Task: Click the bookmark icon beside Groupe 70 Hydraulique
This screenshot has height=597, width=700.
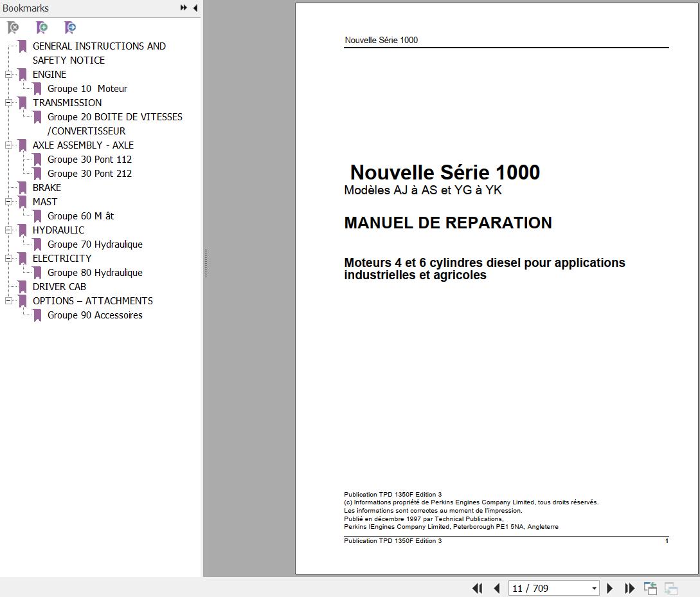Action: point(37,245)
